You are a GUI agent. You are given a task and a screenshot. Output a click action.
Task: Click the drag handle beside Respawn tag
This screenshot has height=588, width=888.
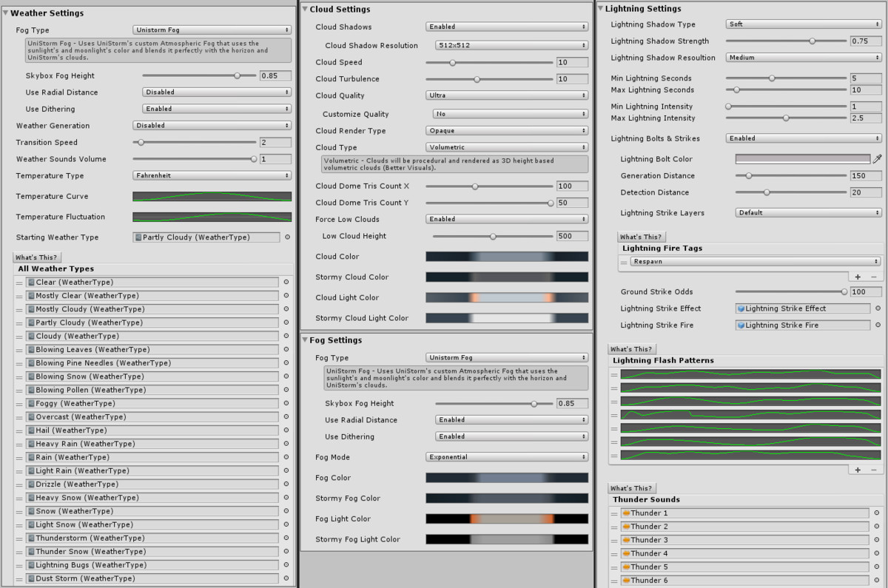click(x=624, y=262)
